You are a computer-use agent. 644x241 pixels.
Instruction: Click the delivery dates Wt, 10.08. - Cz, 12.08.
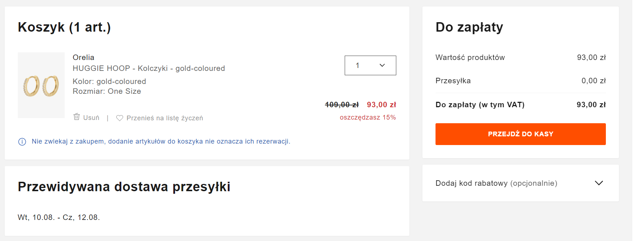click(59, 217)
